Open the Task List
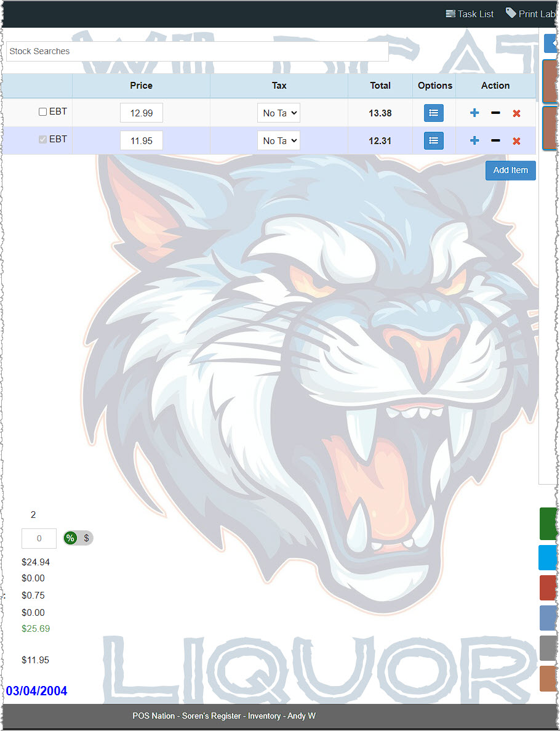This screenshot has width=560, height=731. pos(470,14)
